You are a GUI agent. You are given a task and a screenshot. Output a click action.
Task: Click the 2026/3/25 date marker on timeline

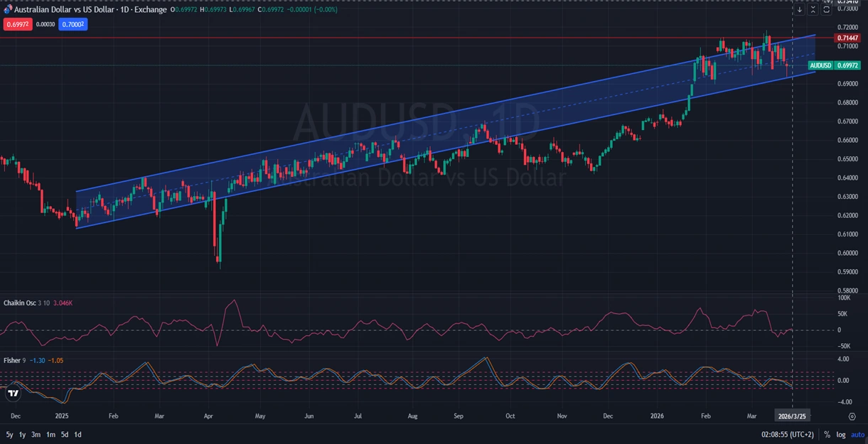coord(792,416)
